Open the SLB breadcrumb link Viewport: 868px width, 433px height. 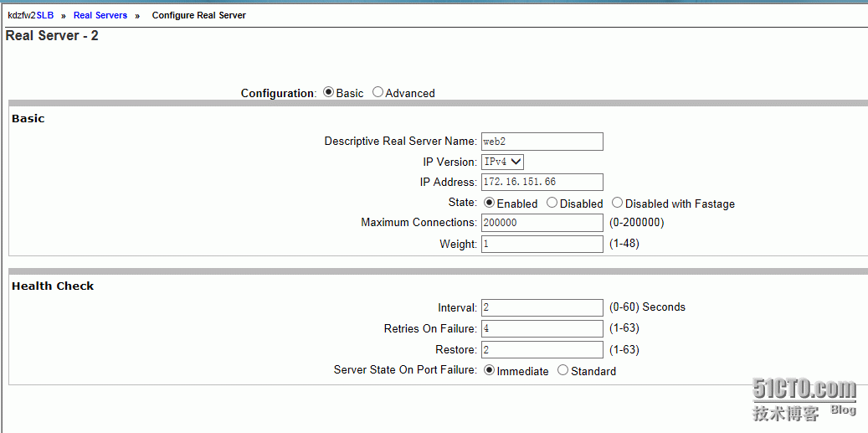45,16
